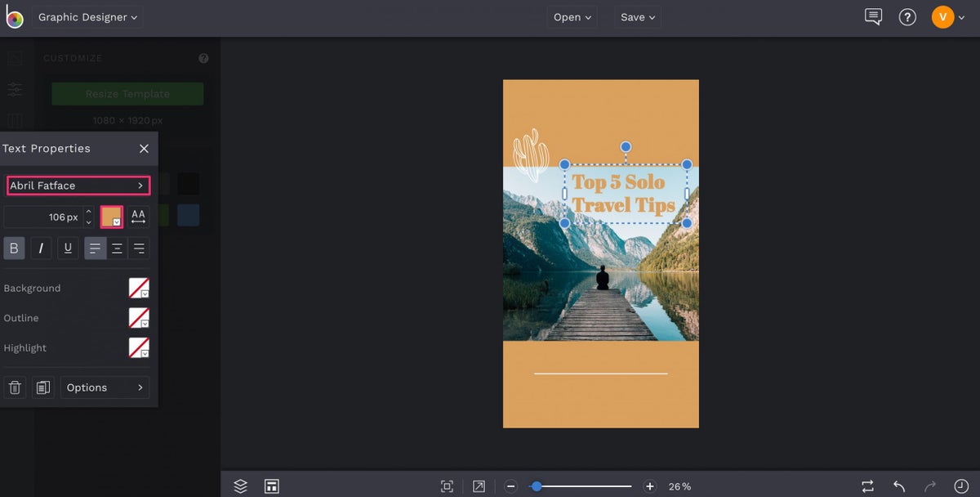The width and height of the screenshot is (980, 497).
Task: Click the templates layout icon in bottom toolbar
Action: coord(271,485)
